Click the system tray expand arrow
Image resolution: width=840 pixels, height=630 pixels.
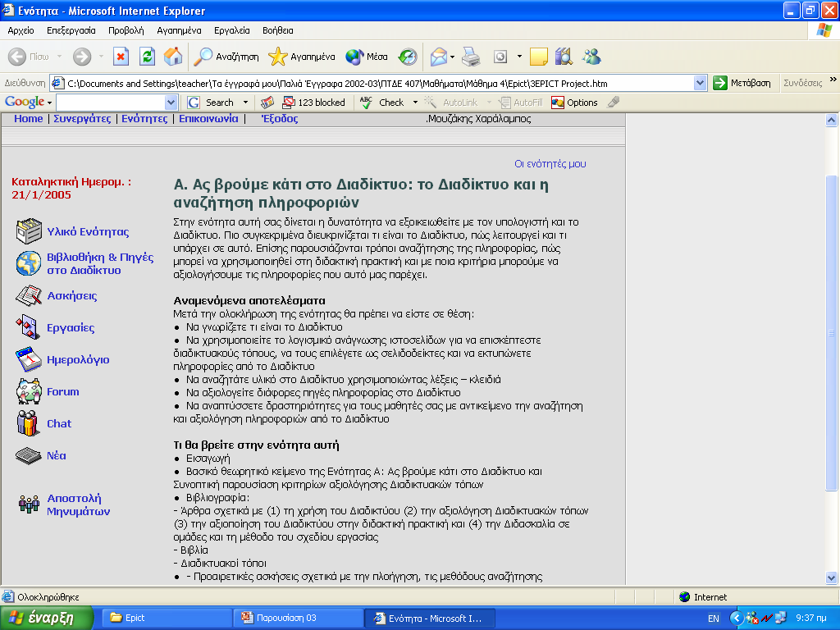737,619
